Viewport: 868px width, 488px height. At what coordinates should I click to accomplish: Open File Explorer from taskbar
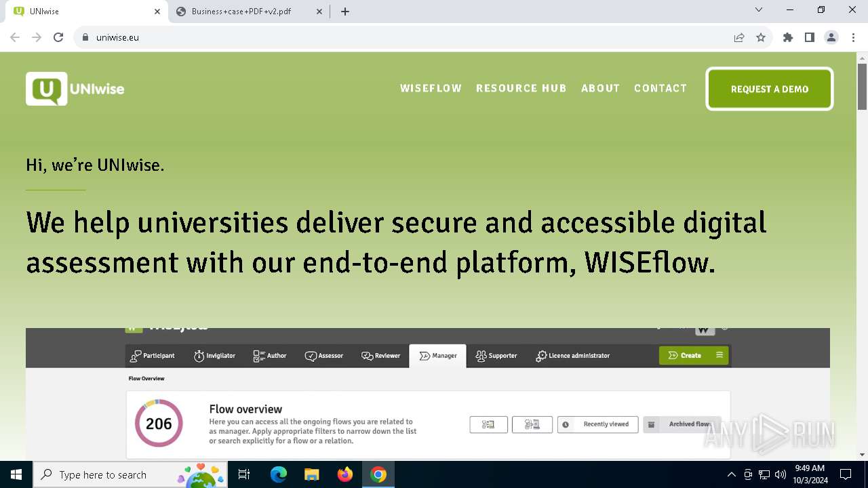click(x=312, y=474)
